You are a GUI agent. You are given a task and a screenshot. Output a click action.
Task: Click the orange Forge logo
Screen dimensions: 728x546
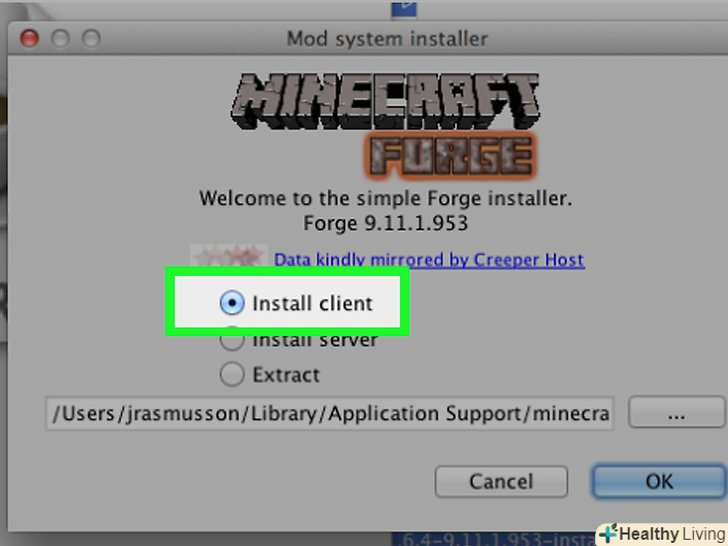click(451, 156)
